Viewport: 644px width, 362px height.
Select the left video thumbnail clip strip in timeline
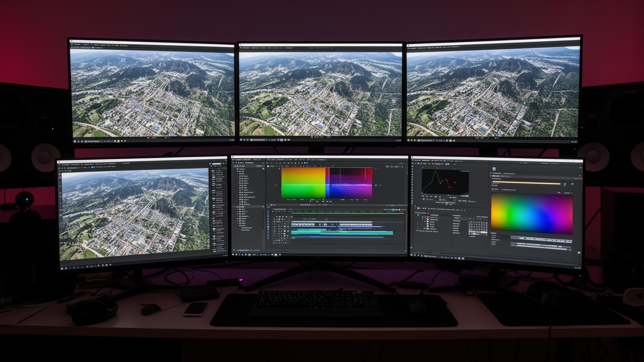[x=303, y=224]
